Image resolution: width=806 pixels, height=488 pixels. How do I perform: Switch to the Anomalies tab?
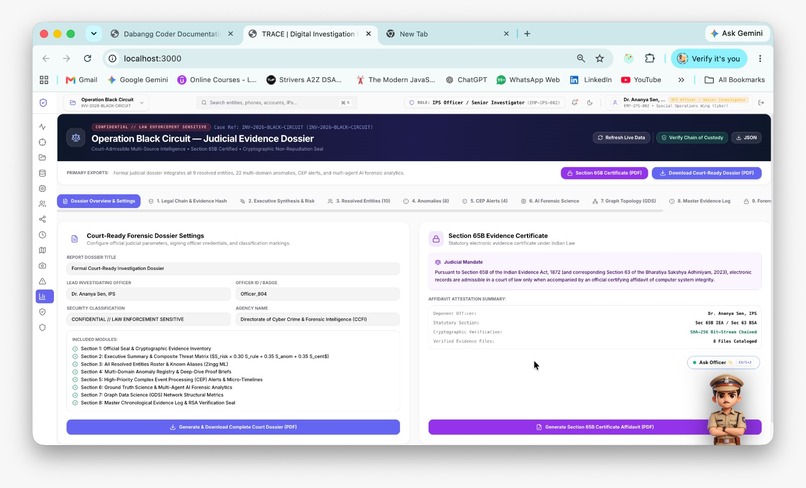(x=426, y=201)
